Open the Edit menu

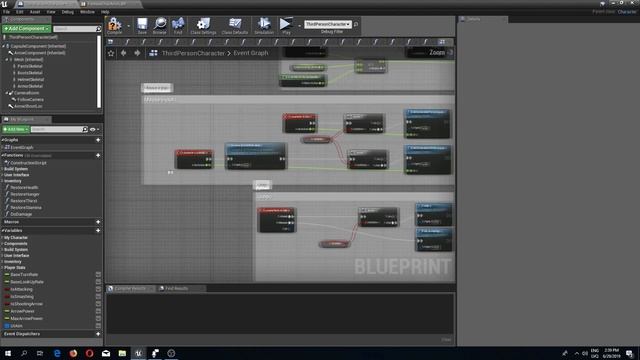(20, 12)
